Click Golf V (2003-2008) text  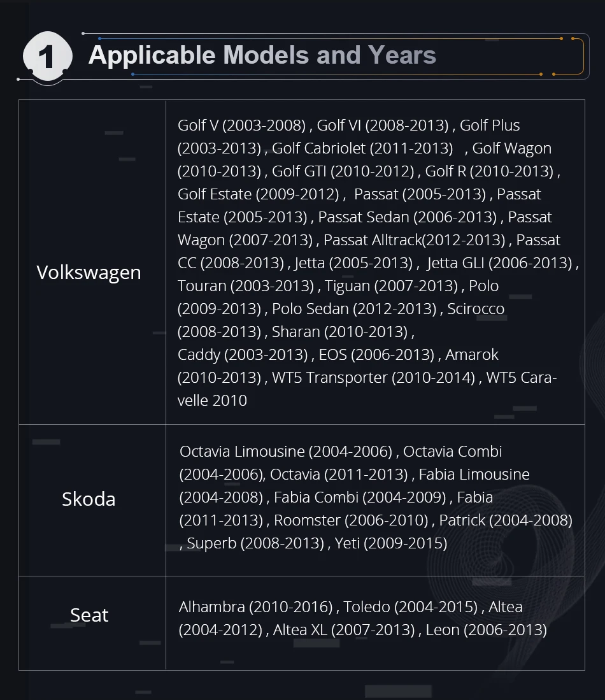(241, 125)
